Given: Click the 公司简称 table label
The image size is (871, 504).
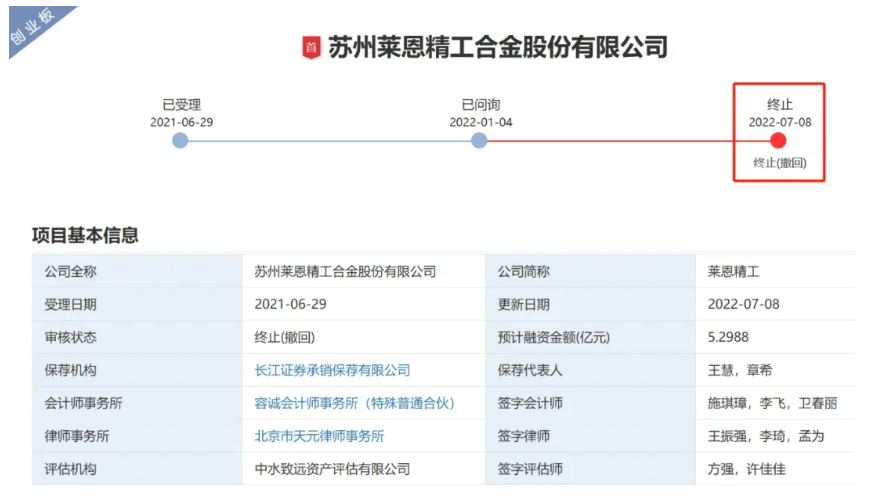Looking at the screenshot, I should [x=523, y=271].
